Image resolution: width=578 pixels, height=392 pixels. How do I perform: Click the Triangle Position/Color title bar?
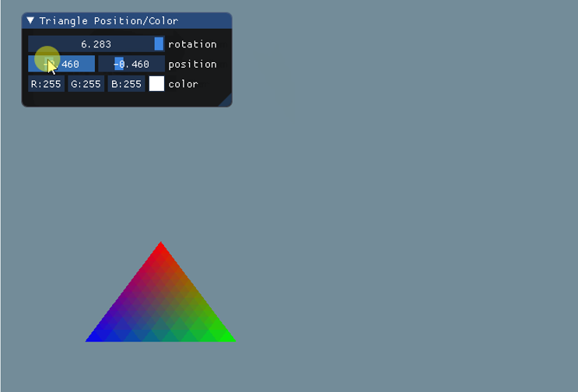(124, 21)
